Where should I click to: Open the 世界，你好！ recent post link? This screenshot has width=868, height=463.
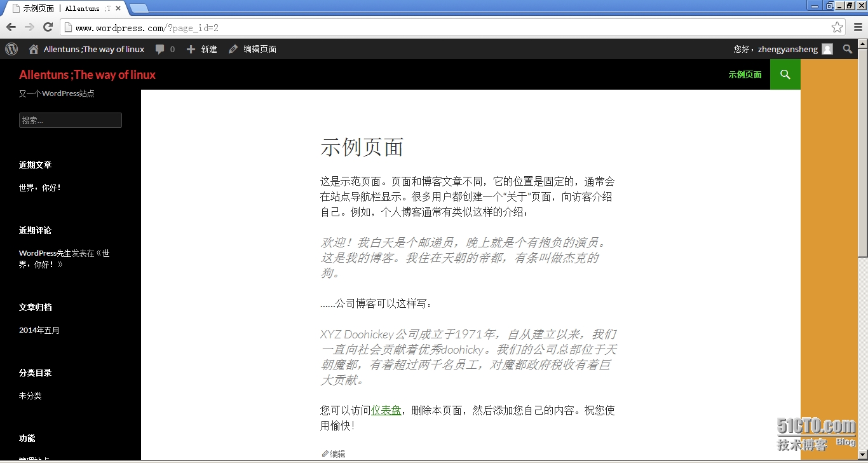(x=40, y=188)
